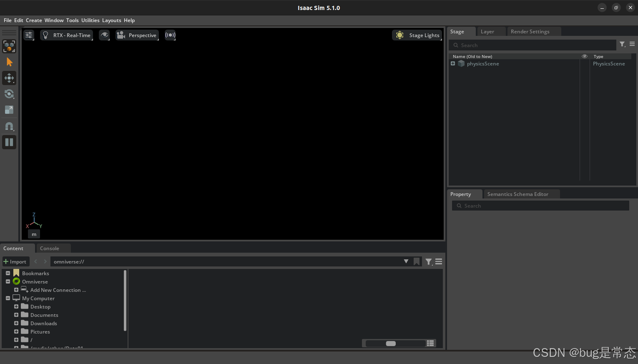Sort by Name (Old to New) header

tap(472, 56)
